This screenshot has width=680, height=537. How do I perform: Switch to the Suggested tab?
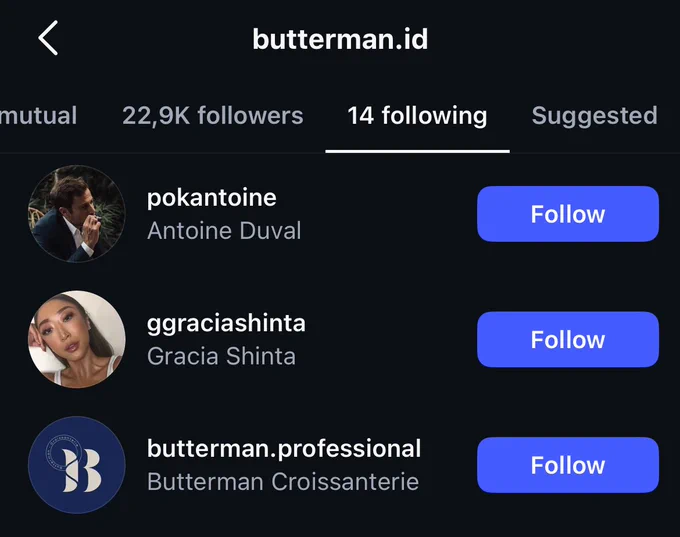(595, 115)
